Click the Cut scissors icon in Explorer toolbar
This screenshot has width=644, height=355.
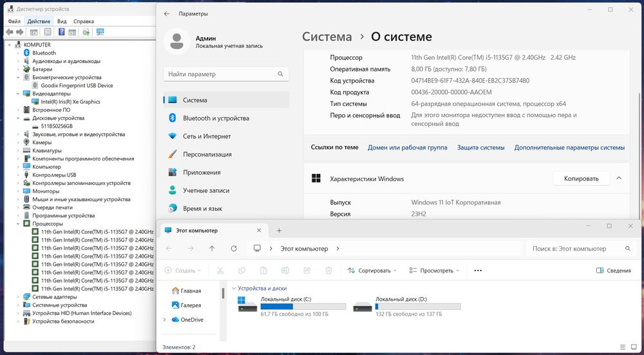(220, 271)
